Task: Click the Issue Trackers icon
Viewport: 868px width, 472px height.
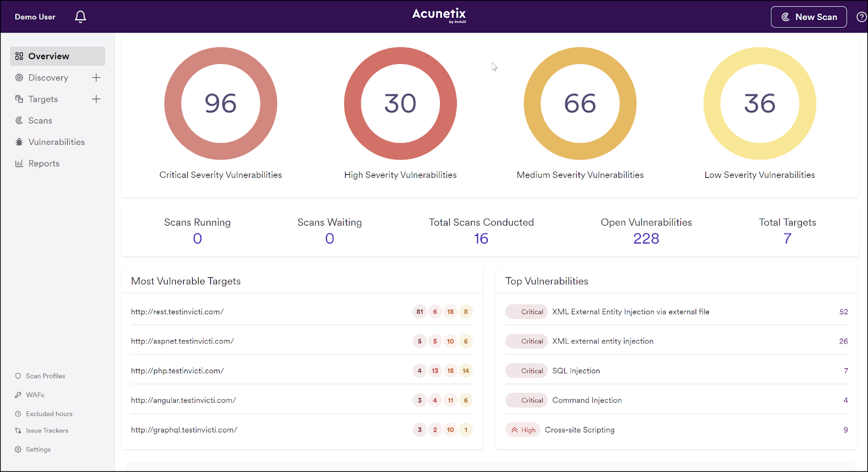Action: (x=18, y=431)
